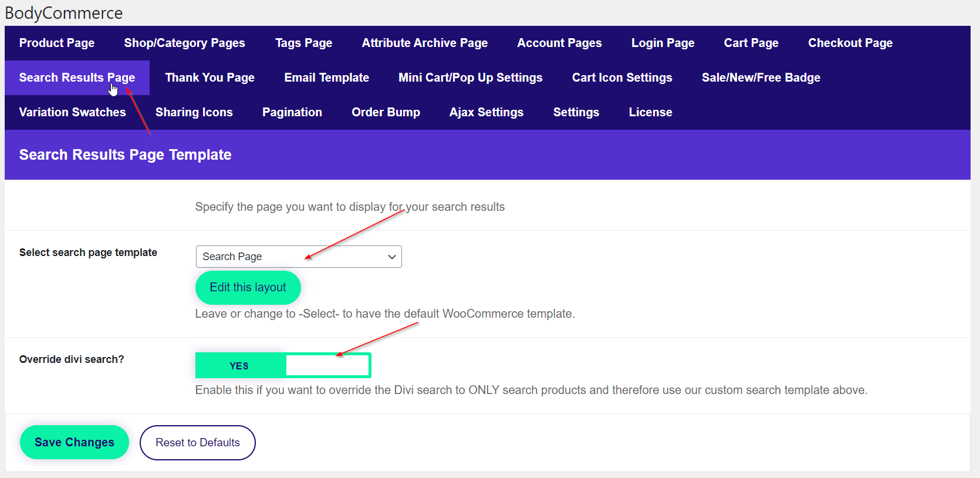Viewport: 980px width, 478px height.
Task: Open Mini Cart/Pop Up Settings tab
Action: 471,78
